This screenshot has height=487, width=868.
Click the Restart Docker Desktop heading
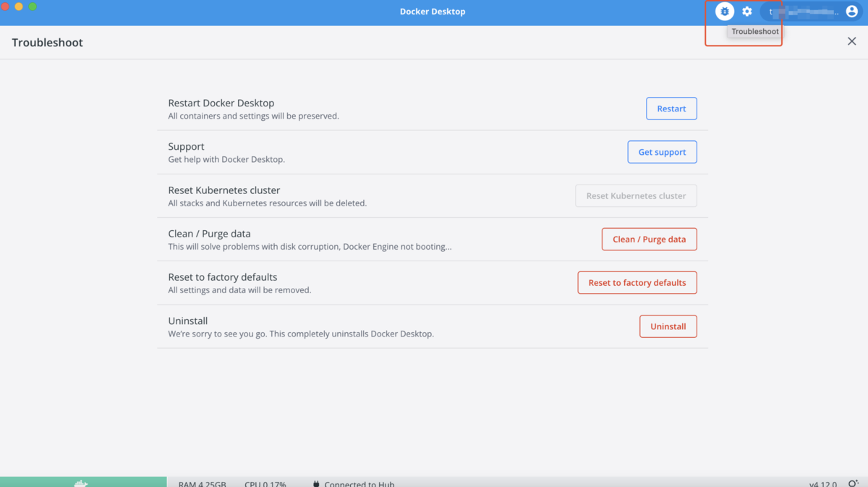[221, 103]
